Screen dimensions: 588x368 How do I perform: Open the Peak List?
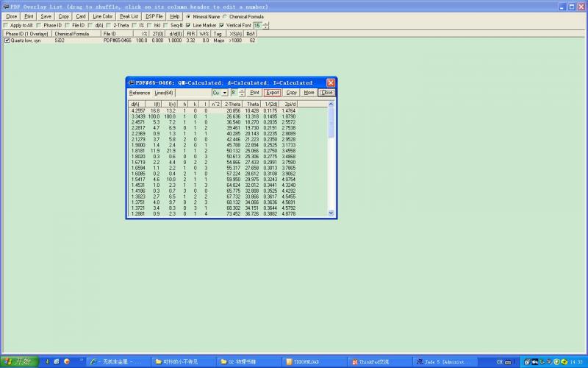click(x=129, y=16)
